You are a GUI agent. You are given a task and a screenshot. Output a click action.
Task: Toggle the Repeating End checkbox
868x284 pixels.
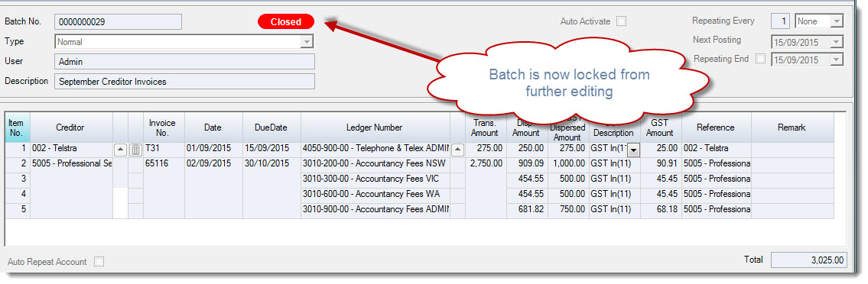761,59
